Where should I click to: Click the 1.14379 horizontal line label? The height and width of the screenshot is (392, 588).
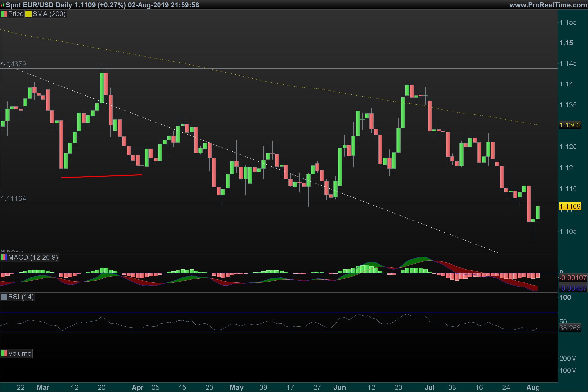click(13, 64)
